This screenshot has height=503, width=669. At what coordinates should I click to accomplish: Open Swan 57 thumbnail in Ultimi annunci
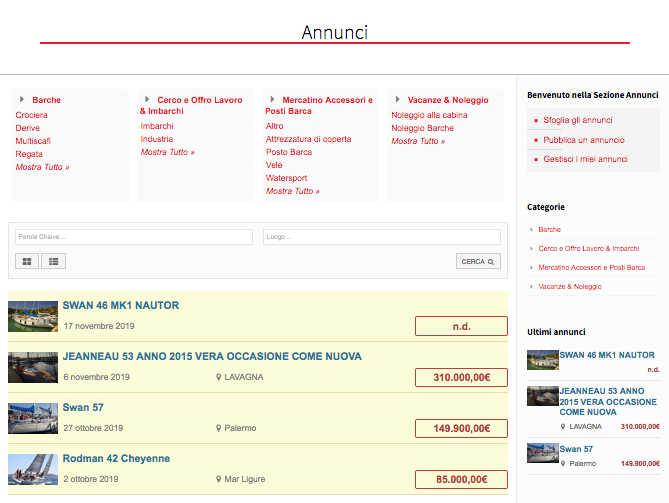click(x=542, y=455)
